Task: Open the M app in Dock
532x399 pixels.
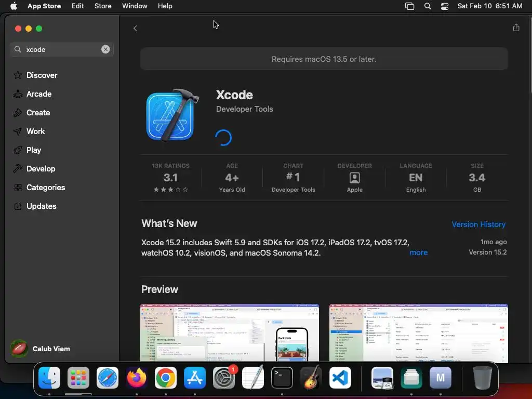Action: (441, 378)
